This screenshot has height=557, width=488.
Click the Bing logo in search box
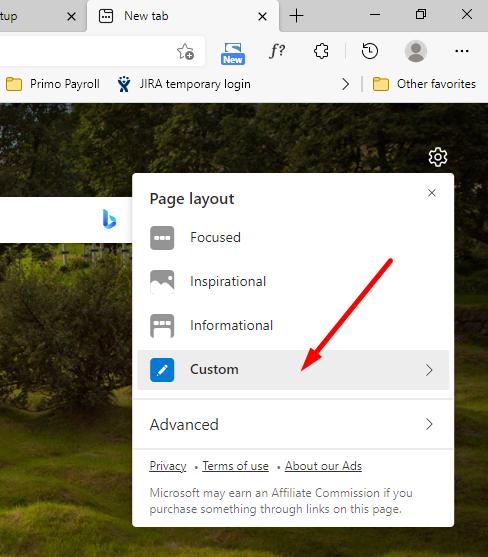pyautogui.click(x=109, y=219)
